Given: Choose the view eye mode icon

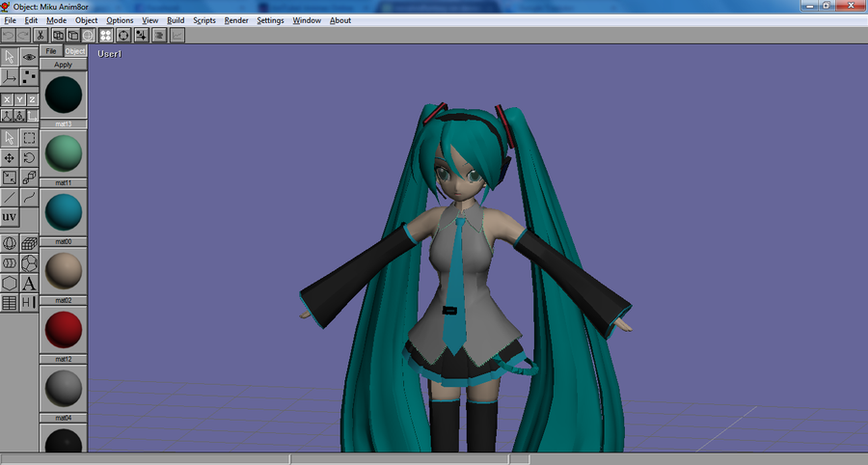Looking at the screenshot, I should (29, 57).
